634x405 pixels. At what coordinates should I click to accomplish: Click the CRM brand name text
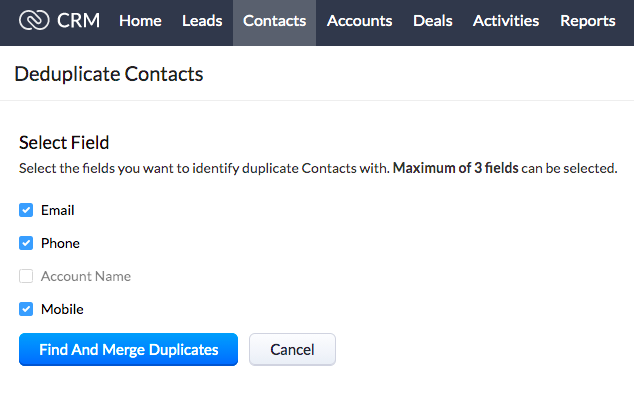[78, 21]
